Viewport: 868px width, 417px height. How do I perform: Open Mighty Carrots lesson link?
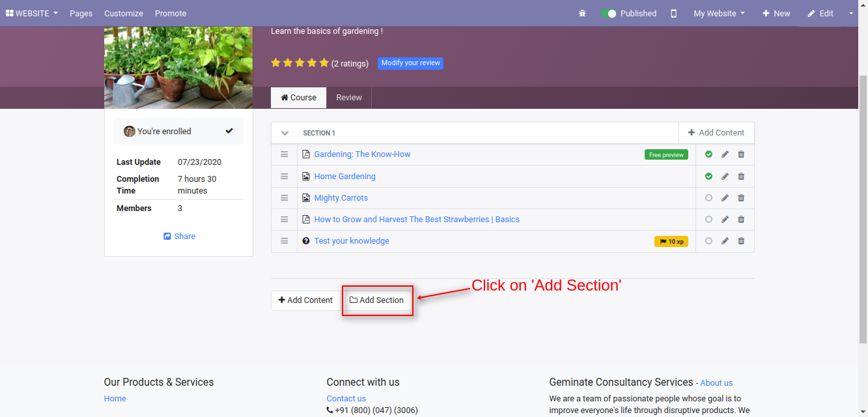coord(341,198)
